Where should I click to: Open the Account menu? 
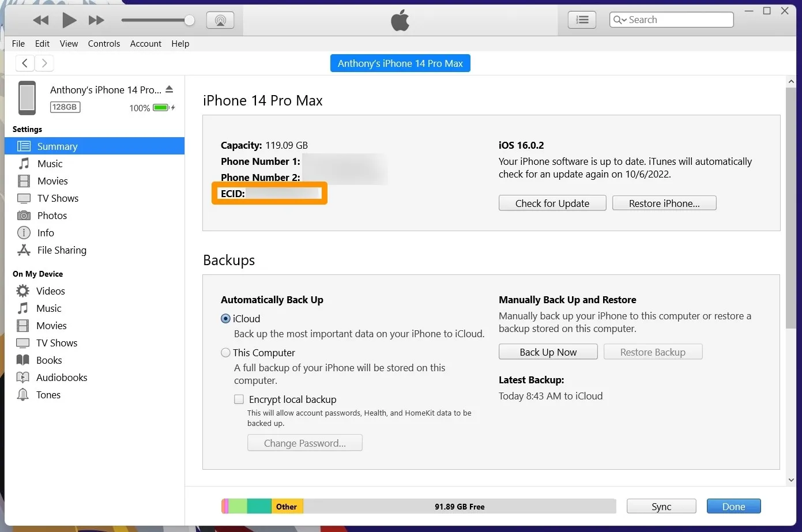click(x=146, y=44)
